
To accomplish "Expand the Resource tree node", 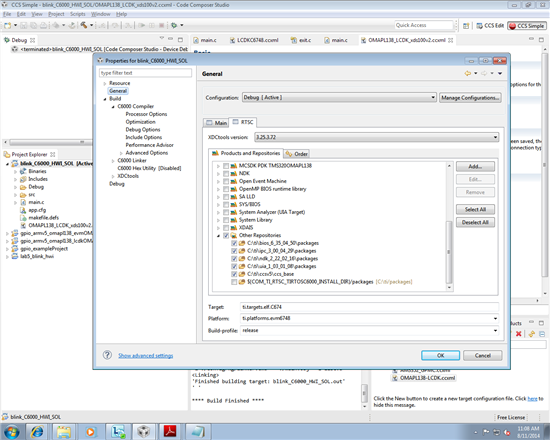I will pos(105,83).
